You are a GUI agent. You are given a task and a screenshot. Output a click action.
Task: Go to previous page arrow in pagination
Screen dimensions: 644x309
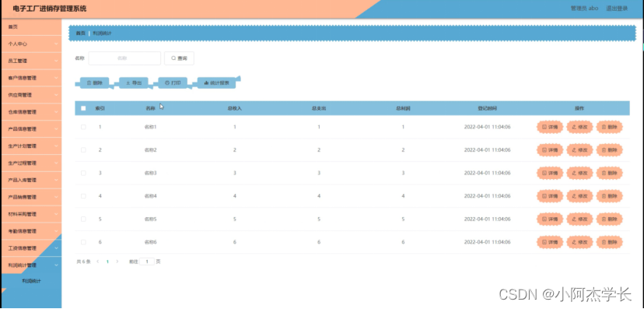tap(98, 262)
